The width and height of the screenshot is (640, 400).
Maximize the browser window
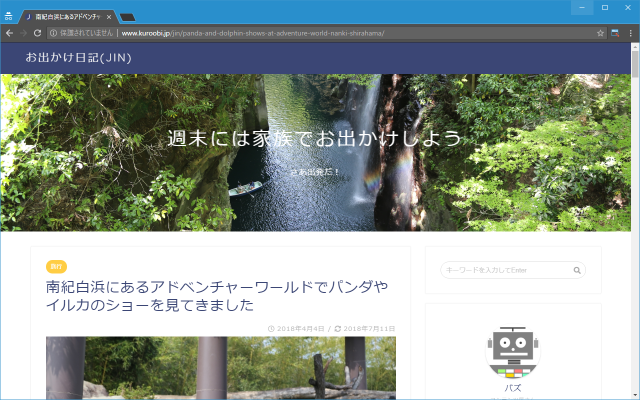click(605, 8)
